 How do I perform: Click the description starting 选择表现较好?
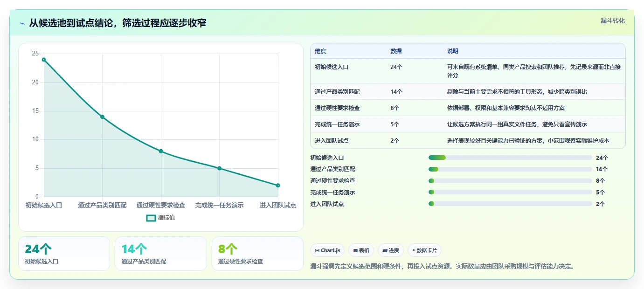pos(528,141)
